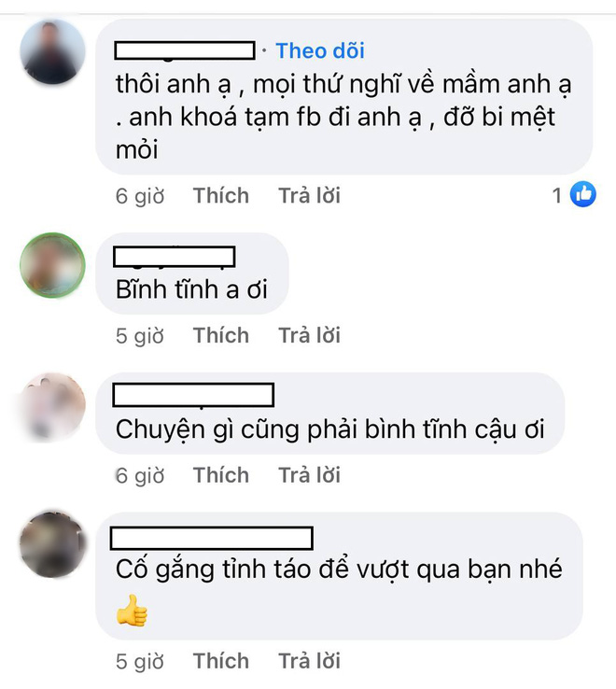Click the blue like reaction icon
This screenshot has height=689, width=616.
(x=583, y=194)
